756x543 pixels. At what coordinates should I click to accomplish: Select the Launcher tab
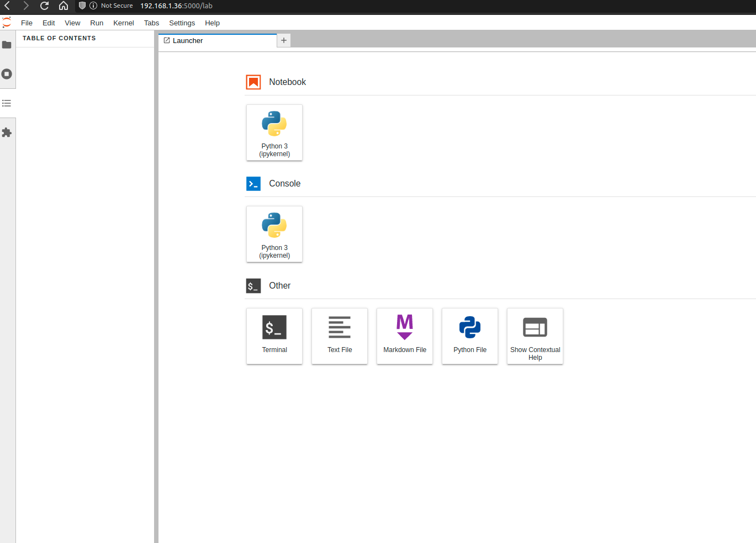pos(188,41)
